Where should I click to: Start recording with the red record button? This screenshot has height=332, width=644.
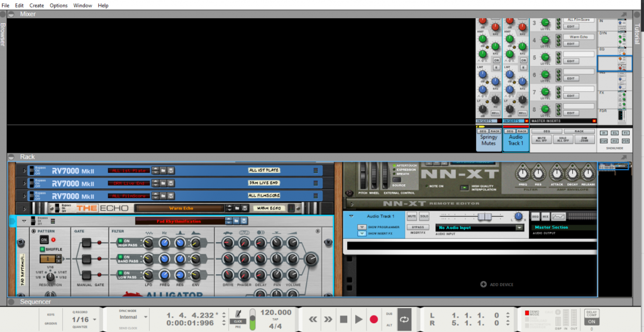tap(374, 319)
